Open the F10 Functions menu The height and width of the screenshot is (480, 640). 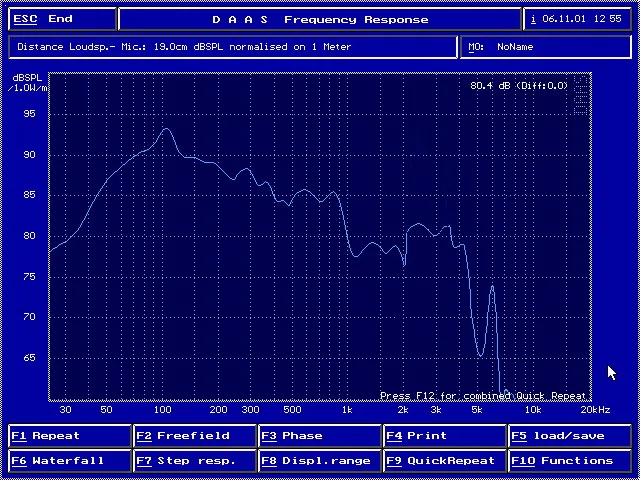click(x=570, y=461)
